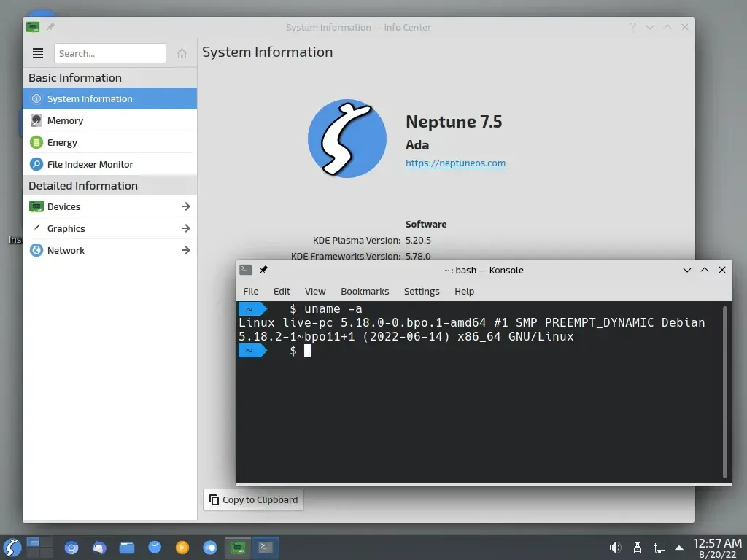
Task: Click the terminal prompt cursor in Konsole
Action: click(x=308, y=351)
